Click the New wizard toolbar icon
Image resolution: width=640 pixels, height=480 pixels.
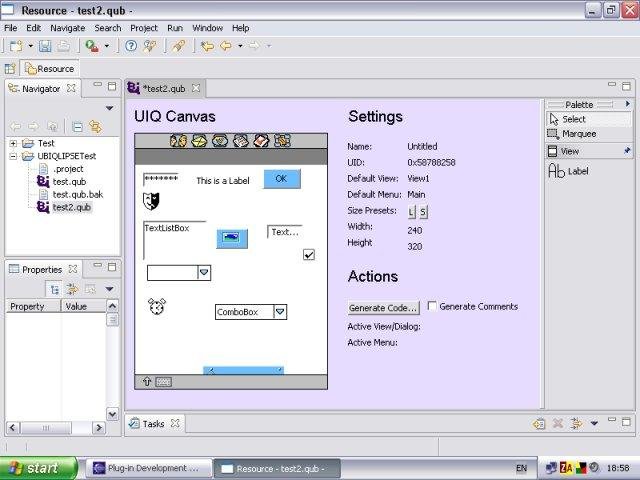pyautogui.click(x=16, y=46)
